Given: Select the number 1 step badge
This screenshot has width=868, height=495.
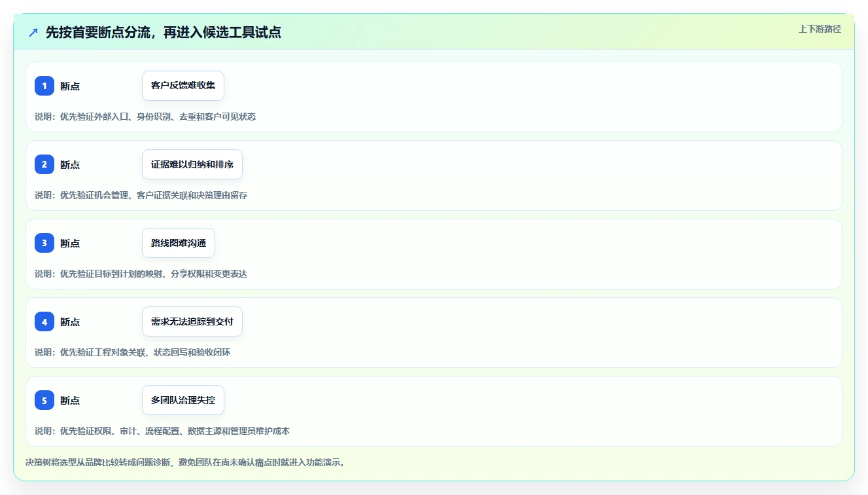Looking at the screenshot, I should click(x=44, y=86).
